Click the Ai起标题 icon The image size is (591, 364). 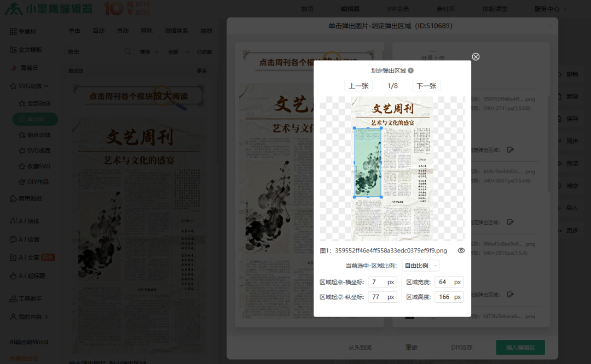click(x=13, y=275)
